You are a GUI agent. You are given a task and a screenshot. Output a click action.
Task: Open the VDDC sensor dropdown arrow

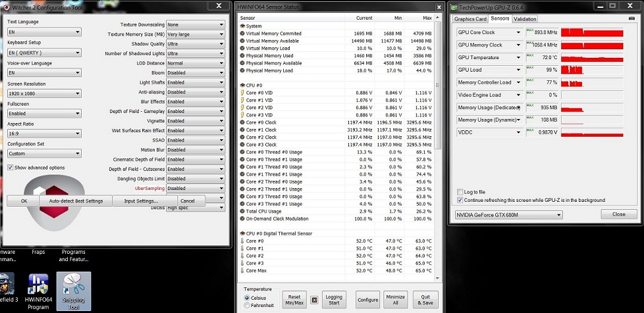[x=518, y=132]
